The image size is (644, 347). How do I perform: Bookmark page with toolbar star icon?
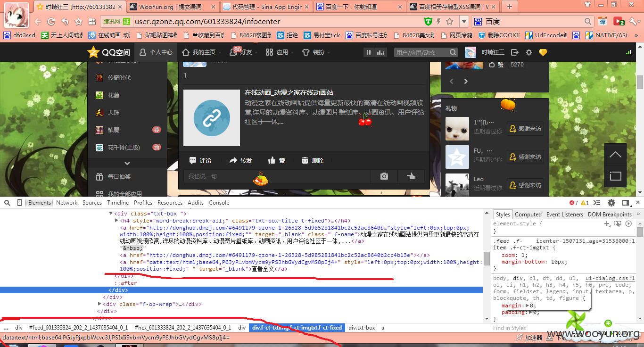coord(79,22)
